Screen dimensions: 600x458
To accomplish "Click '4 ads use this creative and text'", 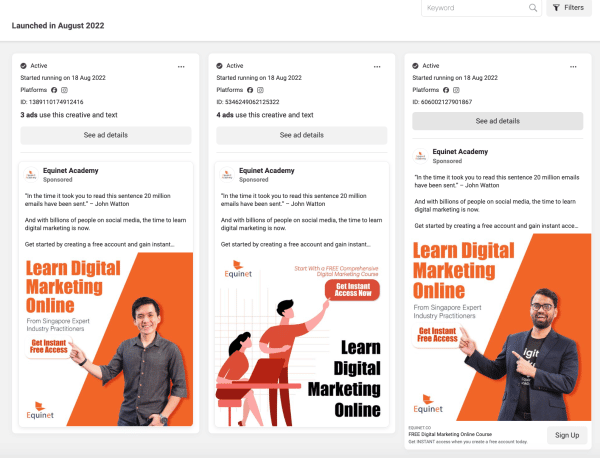I will (x=265, y=115).
